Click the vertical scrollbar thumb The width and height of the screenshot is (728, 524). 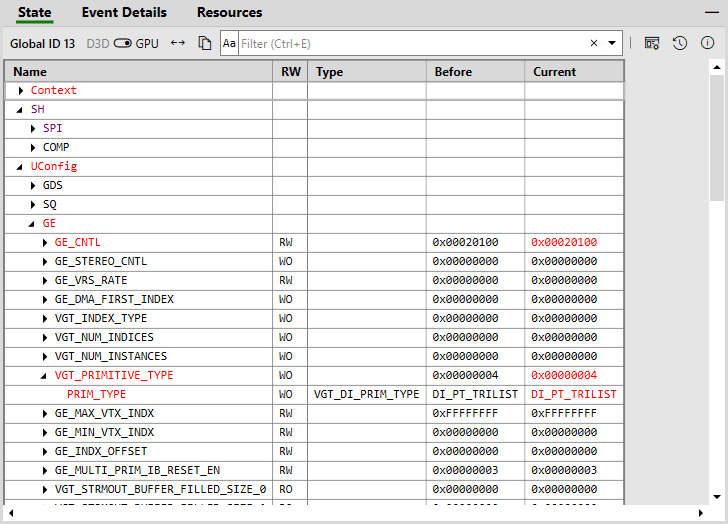coord(717,137)
